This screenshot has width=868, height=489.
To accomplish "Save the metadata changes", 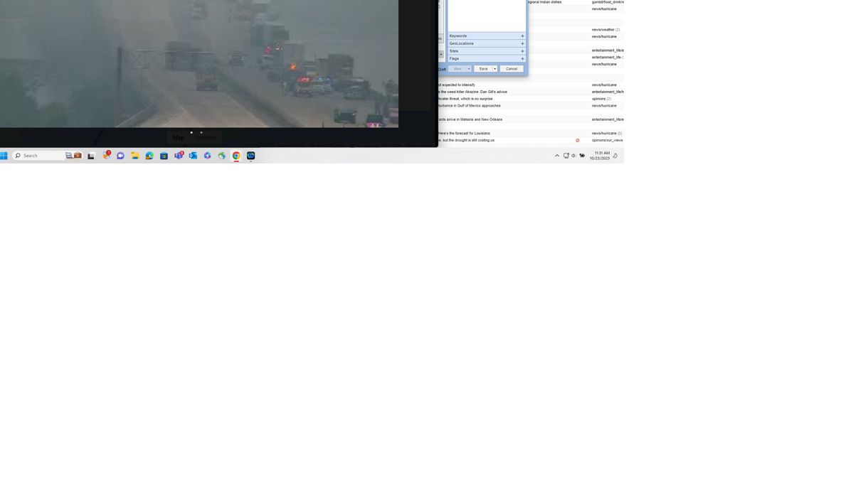I will (484, 69).
